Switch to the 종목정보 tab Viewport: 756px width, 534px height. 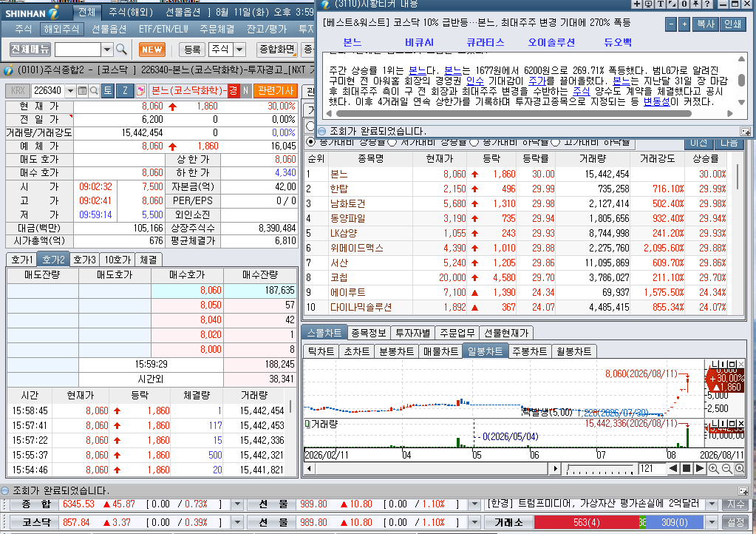click(x=369, y=333)
